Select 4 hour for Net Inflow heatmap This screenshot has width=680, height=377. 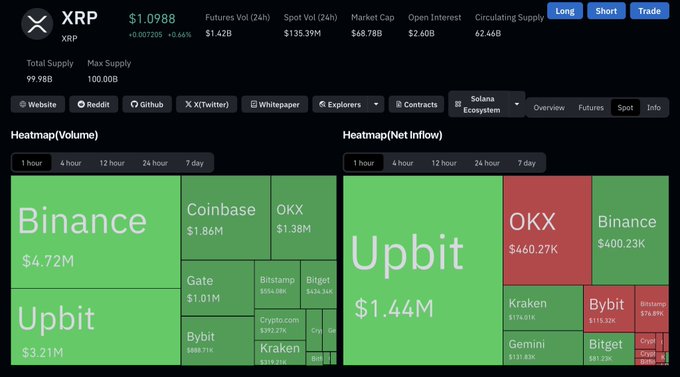(x=402, y=163)
